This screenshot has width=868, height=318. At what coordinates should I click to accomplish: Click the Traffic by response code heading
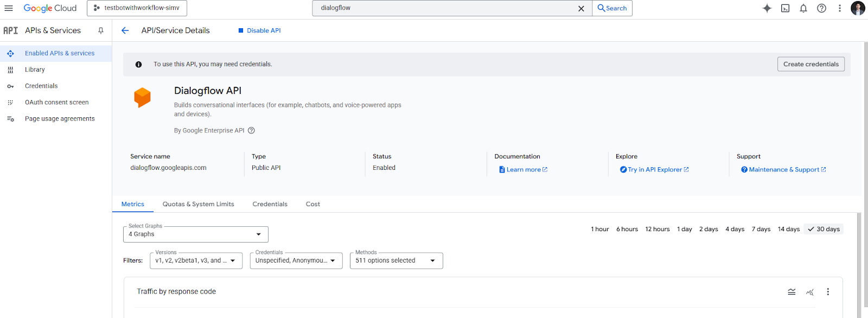click(176, 291)
